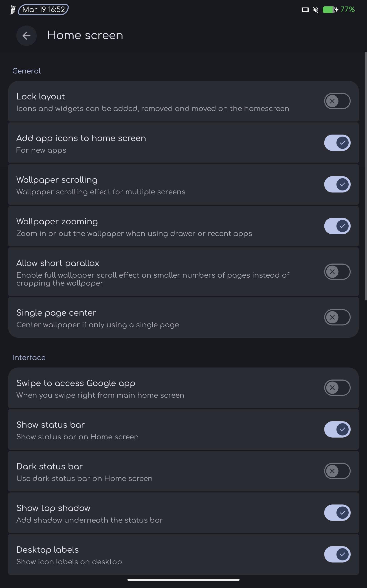Enable Allow short parallax

pos(337,272)
